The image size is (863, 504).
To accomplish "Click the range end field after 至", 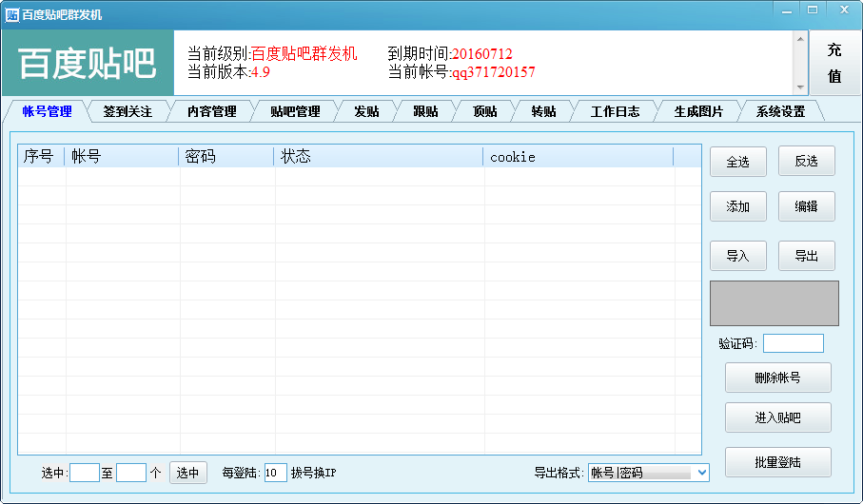I will coord(131,473).
